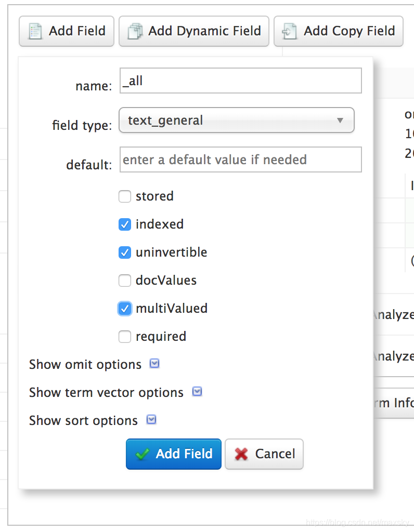Enable the required checkbox
Screen dimensions: 414x532
coord(125,337)
